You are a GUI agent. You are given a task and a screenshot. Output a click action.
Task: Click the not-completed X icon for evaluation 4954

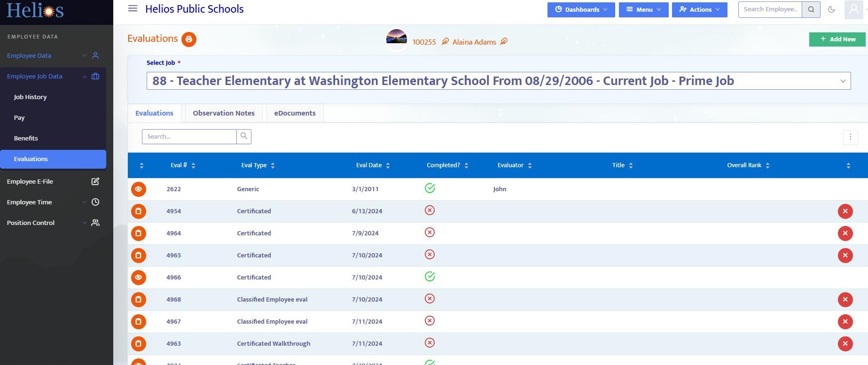430,210
